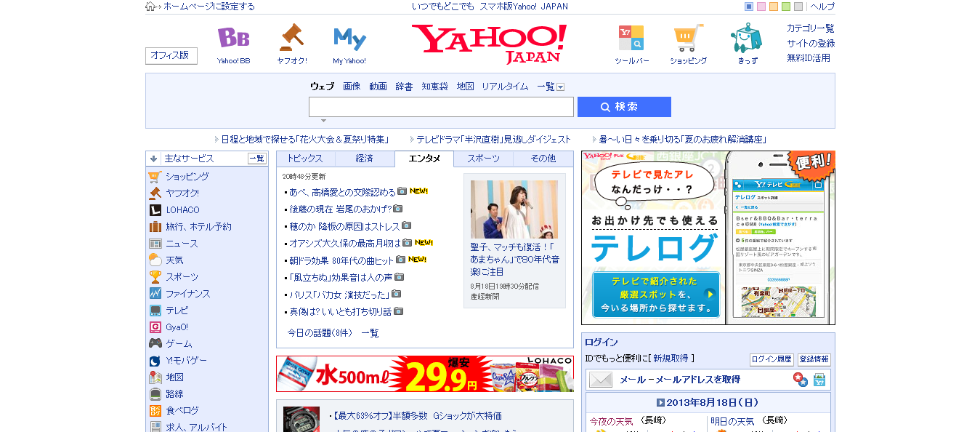Select the リアルタイム search type
Viewport: 980px width, 432px height.
pyautogui.click(x=505, y=87)
